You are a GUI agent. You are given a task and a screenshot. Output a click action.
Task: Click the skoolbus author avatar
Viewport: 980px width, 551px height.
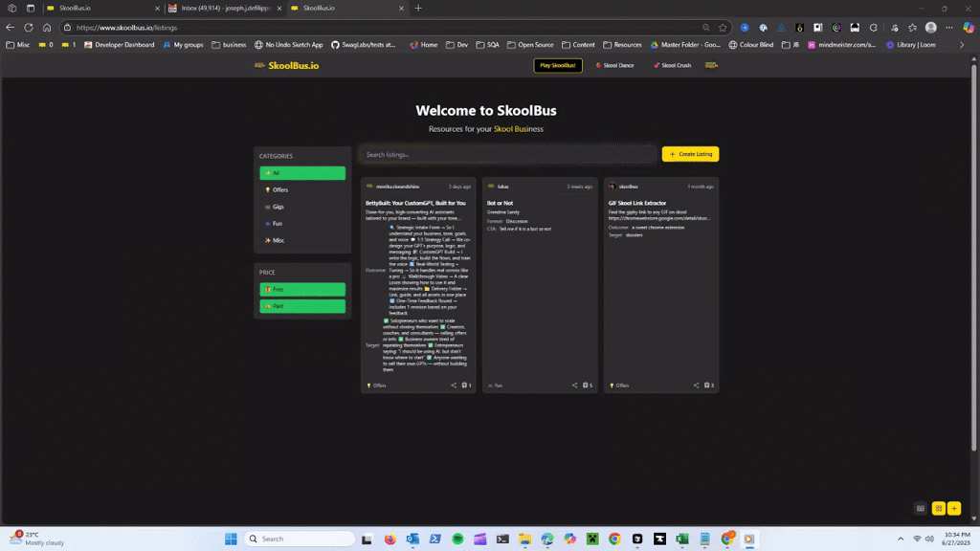click(612, 187)
